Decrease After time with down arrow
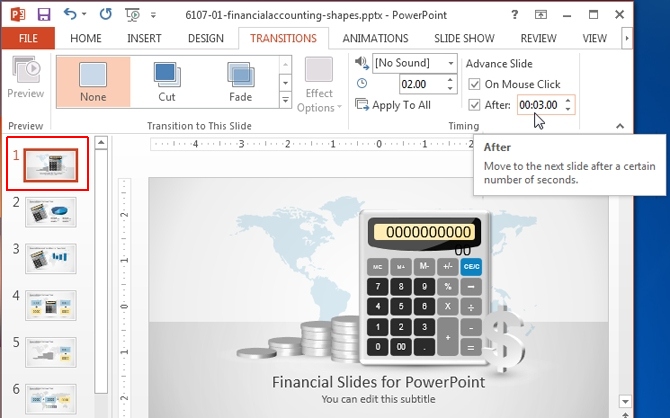The height and width of the screenshot is (418, 670). pos(568,109)
